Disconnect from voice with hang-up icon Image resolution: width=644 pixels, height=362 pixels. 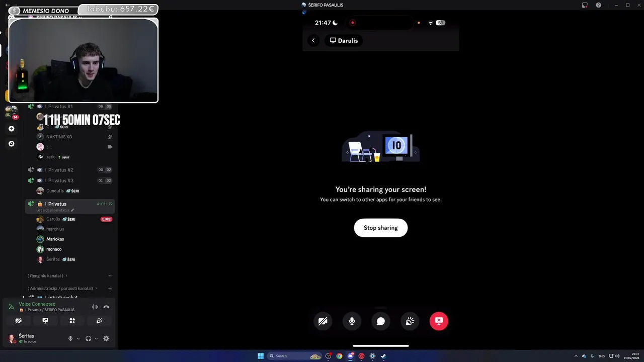(x=106, y=307)
